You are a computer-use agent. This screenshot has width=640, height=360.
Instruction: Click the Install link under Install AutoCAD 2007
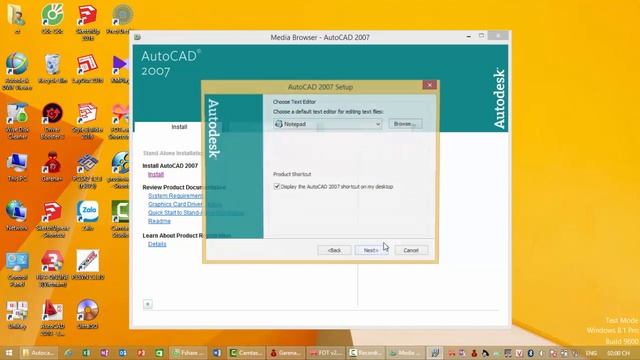(156, 174)
